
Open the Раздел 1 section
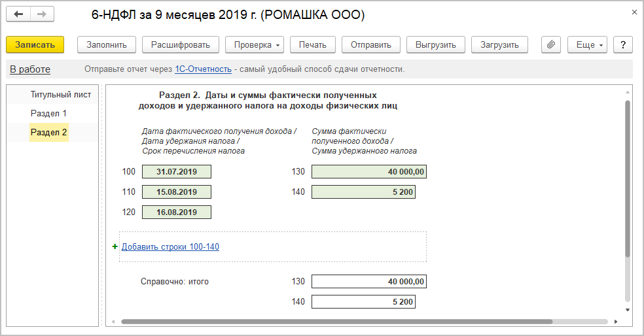coord(48,113)
